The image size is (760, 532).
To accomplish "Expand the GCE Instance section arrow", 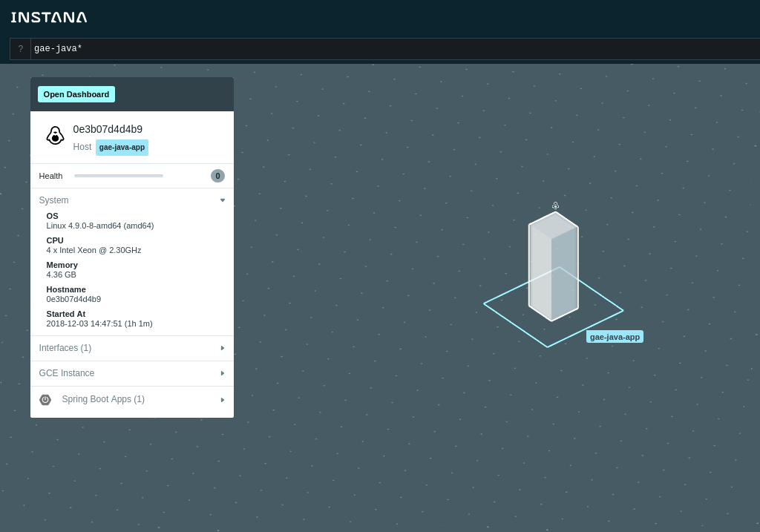I will (x=223, y=373).
